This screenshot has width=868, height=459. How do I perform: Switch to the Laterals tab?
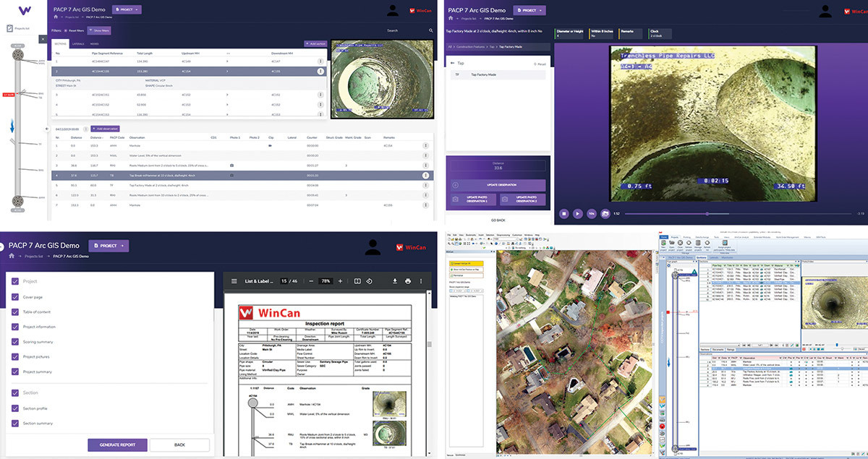point(78,44)
